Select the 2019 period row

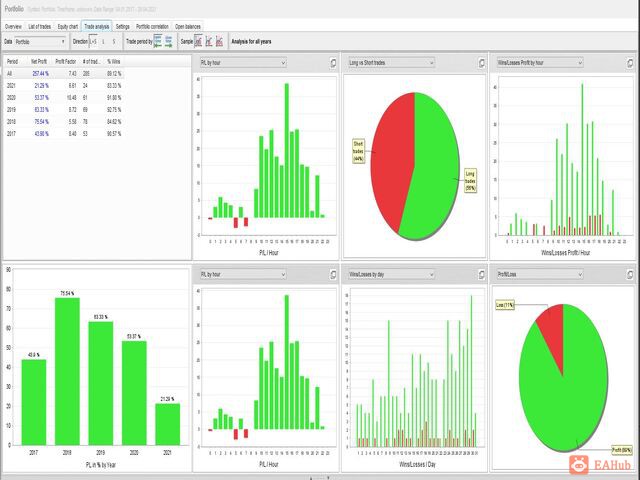pyautogui.click(x=64, y=109)
